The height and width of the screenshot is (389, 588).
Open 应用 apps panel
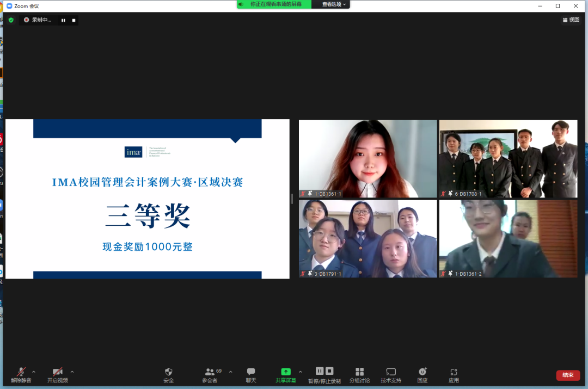click(x=454, y=375)
